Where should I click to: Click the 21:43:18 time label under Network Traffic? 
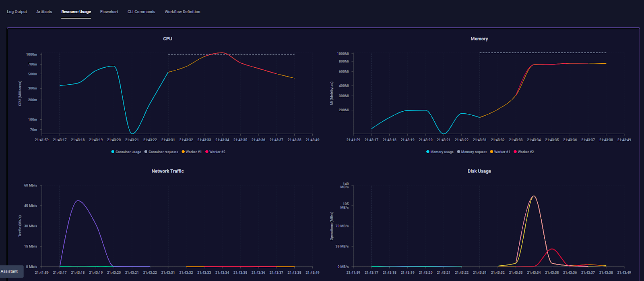click(x=78, y=273)
